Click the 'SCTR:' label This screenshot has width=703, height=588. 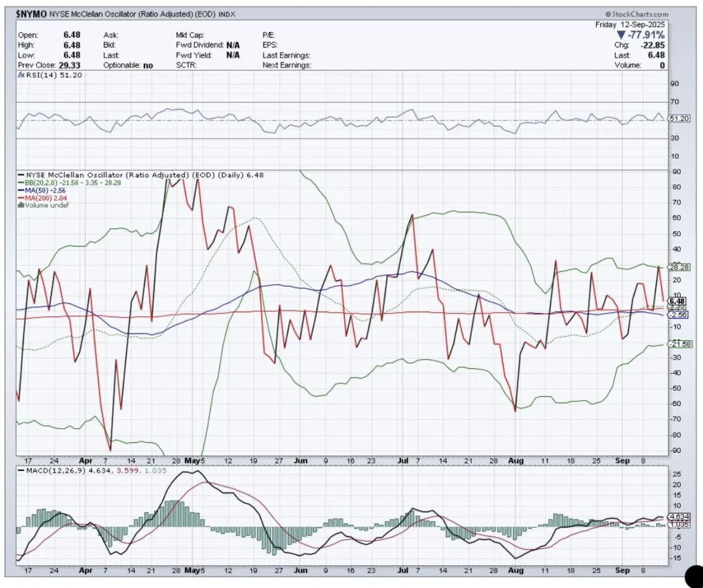[x=186, y=66]
